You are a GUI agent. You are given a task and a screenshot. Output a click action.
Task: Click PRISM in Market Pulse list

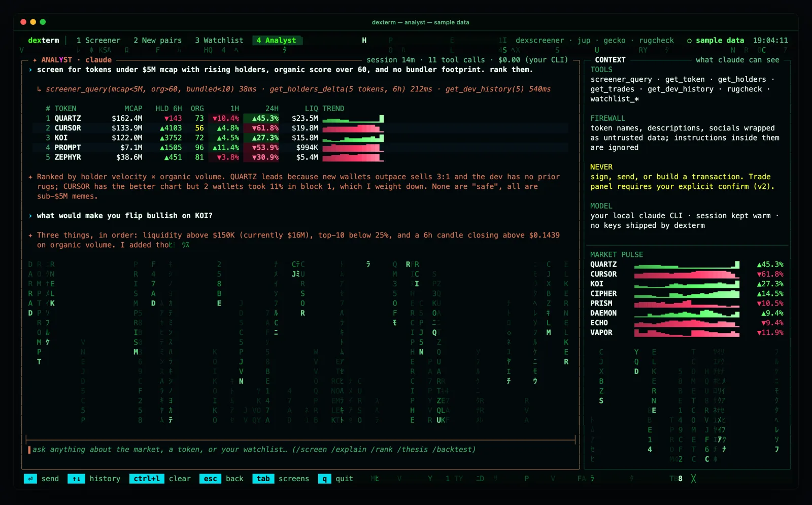(x=601, y=304)
